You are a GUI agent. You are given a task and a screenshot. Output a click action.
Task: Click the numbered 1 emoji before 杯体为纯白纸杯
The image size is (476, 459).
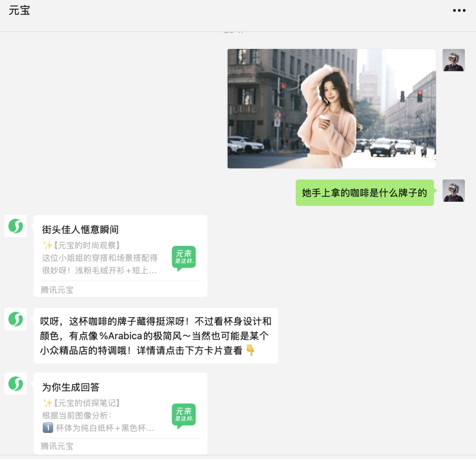48,428
